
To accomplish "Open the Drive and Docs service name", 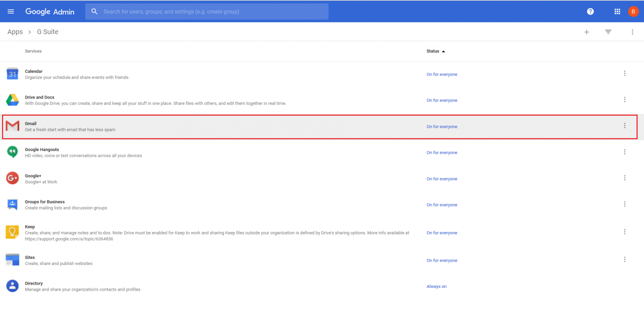I will click(x=39, y=97).
